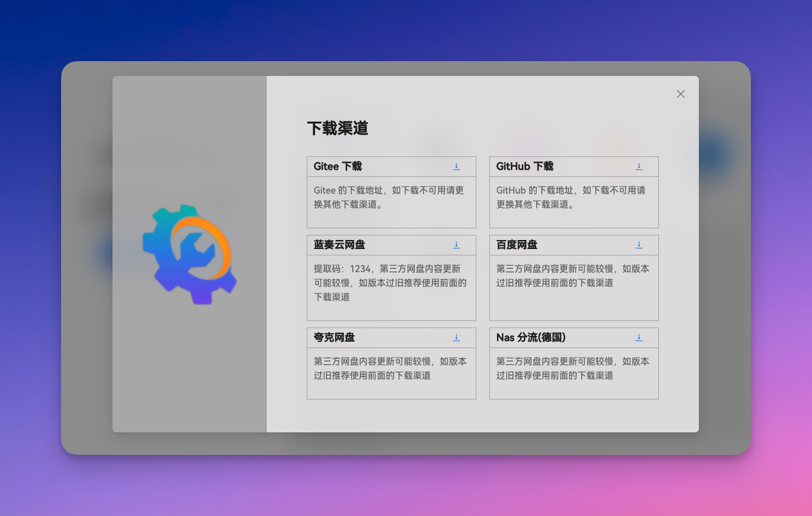
Task: Click the GitHub download arrow icon
Action: pos(638,166)
